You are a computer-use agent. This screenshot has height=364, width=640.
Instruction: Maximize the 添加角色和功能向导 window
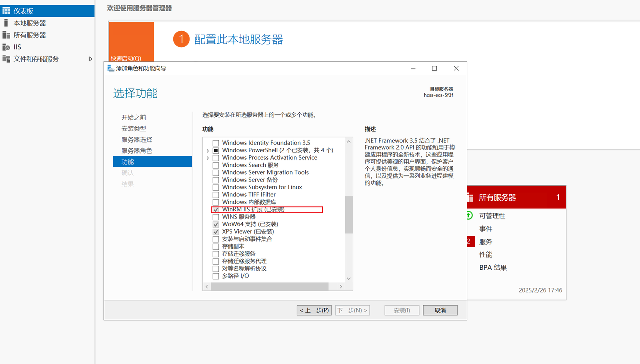434,68
